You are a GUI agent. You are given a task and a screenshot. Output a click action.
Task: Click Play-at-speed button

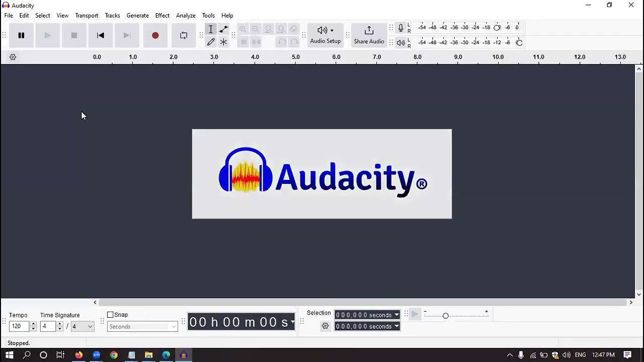coord(415,315)
